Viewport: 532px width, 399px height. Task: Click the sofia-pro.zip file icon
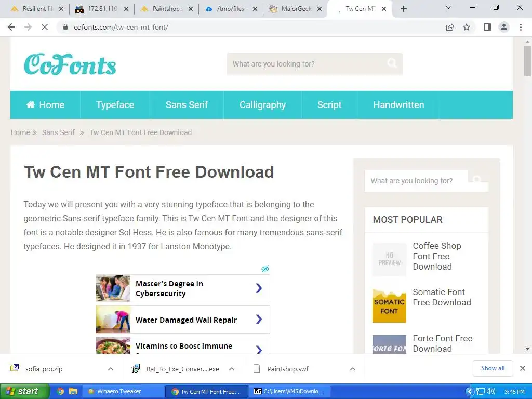click(x=15, y=368)
